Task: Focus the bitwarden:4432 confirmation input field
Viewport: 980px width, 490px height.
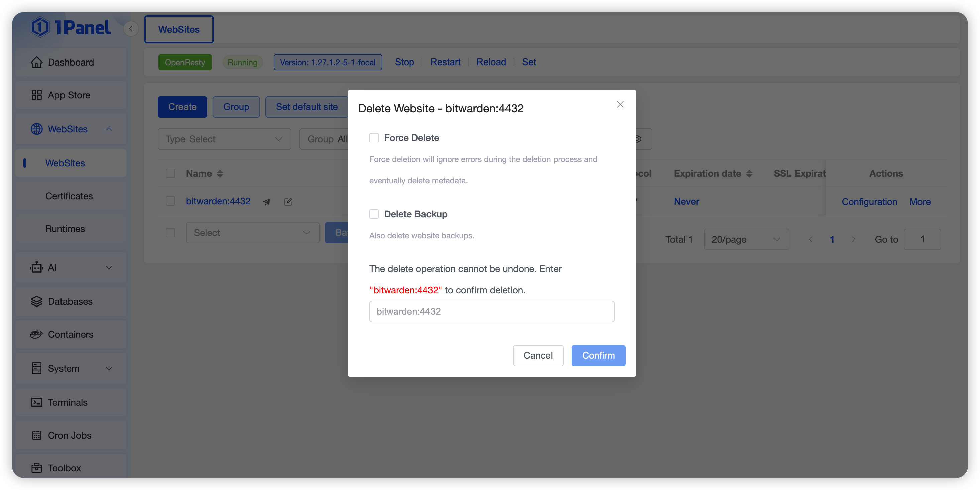Action: 492,311
